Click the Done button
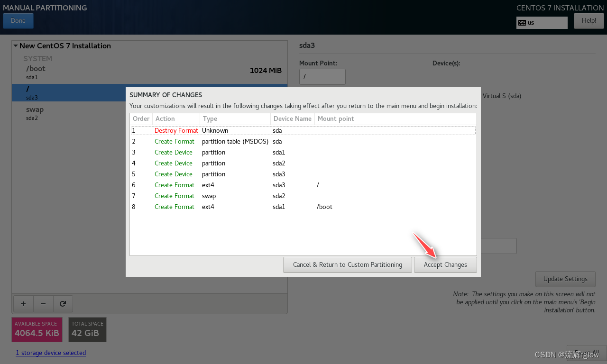 (18, 21)
